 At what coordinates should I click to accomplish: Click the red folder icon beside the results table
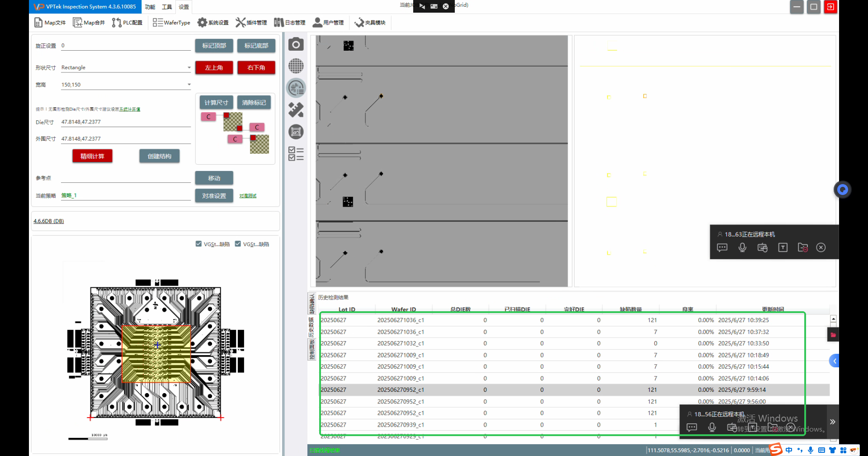point(833,335)
